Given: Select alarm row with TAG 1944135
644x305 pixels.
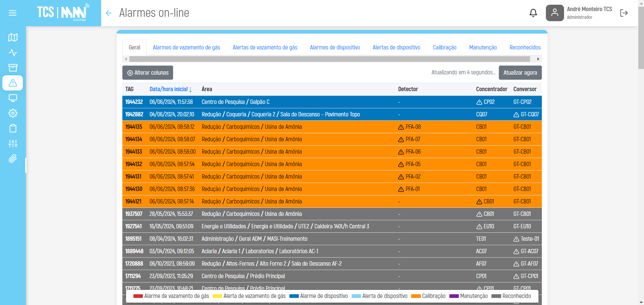Looking at the screenshot, I should click(x=134, y=127).
